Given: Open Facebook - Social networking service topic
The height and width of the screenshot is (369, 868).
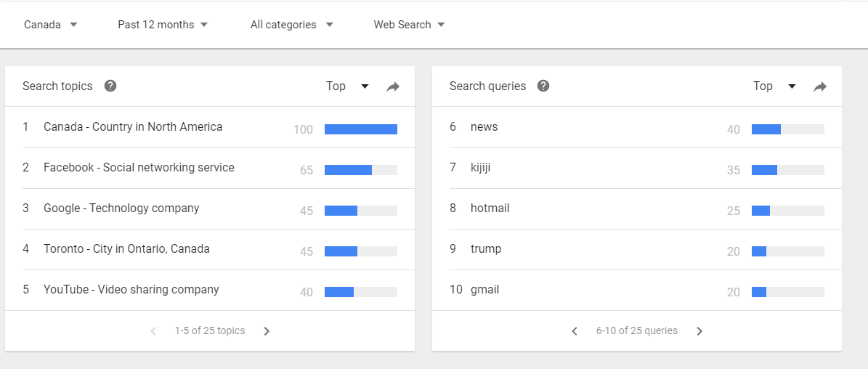Looking at the screenshot, I should click(139, 168).
